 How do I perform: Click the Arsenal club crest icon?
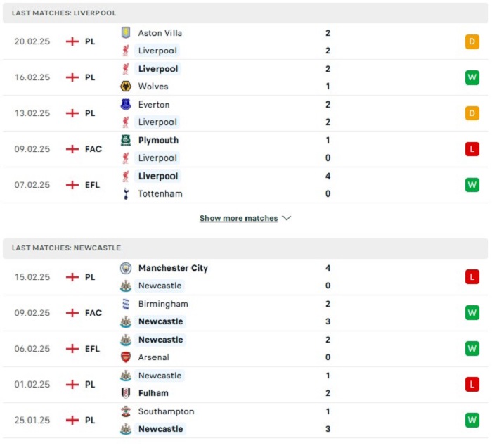[126, 357]
